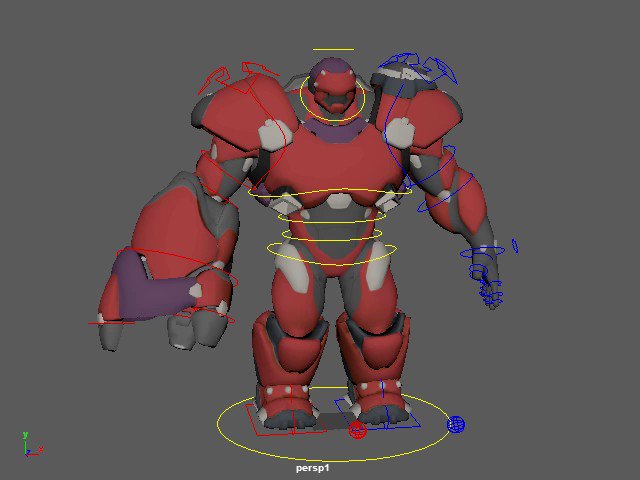Click the persp1 camera label
Viewport: 640px width, 480px height.
312,468
